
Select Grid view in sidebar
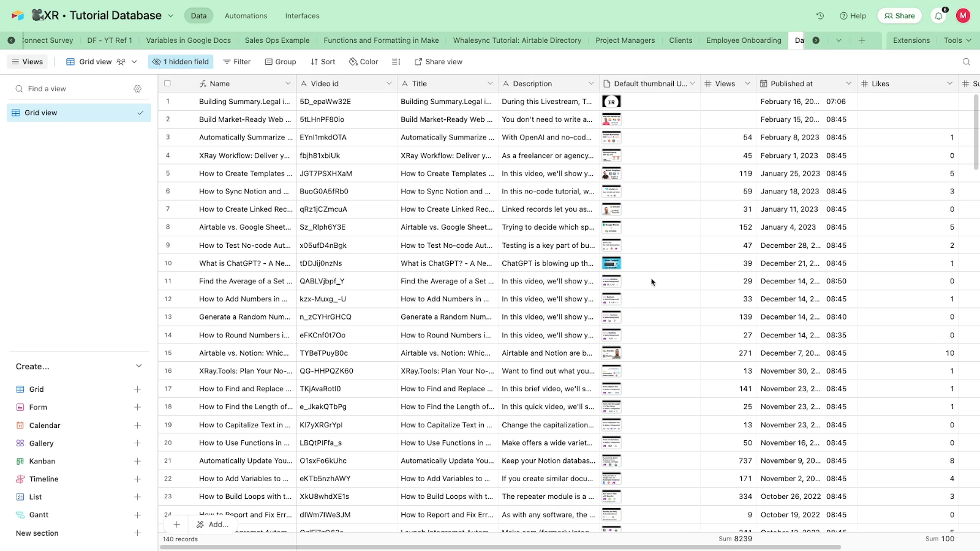[x=79, y=113]
